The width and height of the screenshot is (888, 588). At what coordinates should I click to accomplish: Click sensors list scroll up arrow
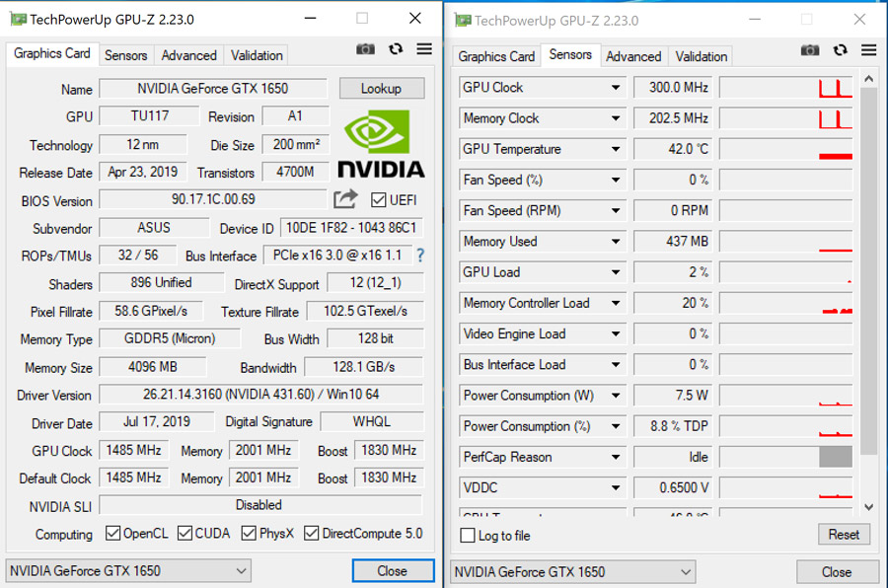click(868, 79)
